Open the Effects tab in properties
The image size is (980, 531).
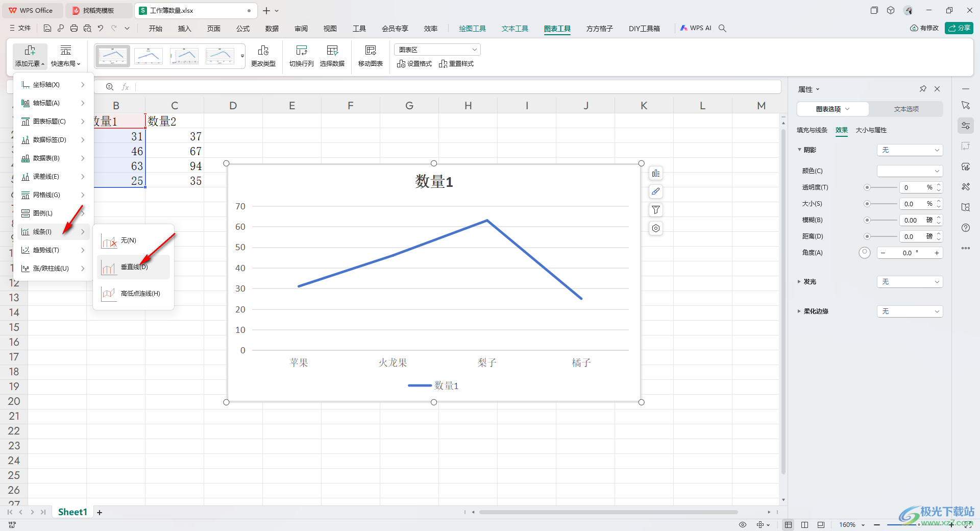[x=842, y=130]
